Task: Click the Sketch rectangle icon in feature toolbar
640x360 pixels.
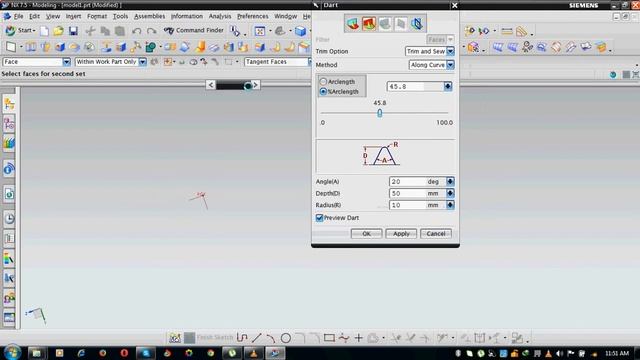Action: (x=11, y=47)
